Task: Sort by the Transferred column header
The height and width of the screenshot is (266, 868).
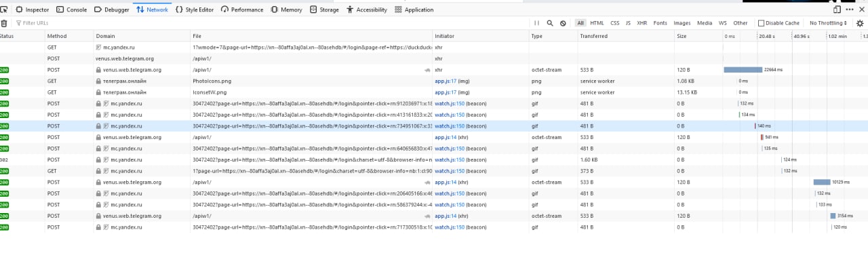Action: pos(593,36)
